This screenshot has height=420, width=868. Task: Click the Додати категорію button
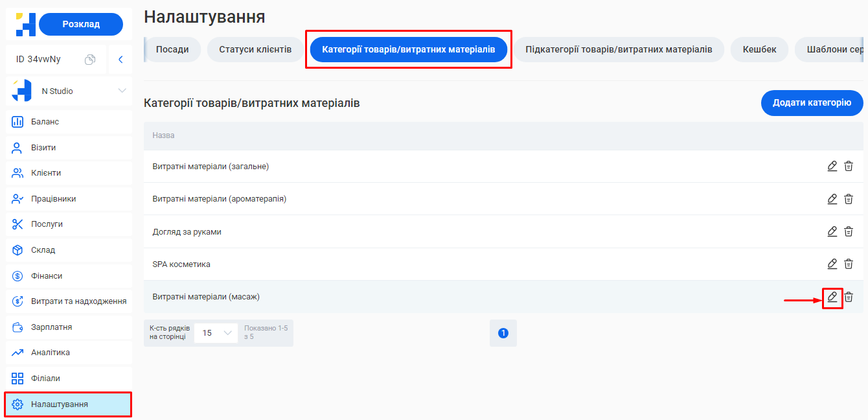(812, 103)
